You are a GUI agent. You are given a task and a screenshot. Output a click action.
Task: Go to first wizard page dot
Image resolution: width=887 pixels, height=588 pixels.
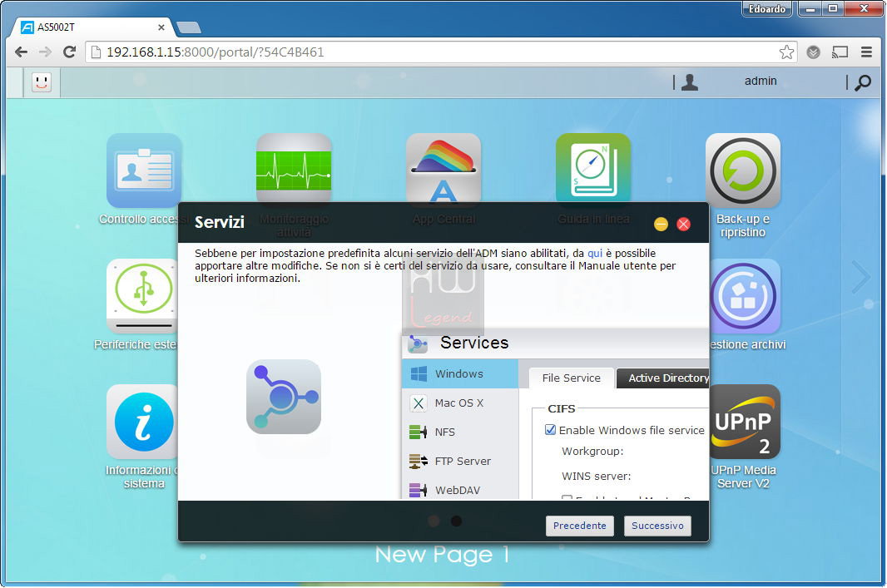434,521
